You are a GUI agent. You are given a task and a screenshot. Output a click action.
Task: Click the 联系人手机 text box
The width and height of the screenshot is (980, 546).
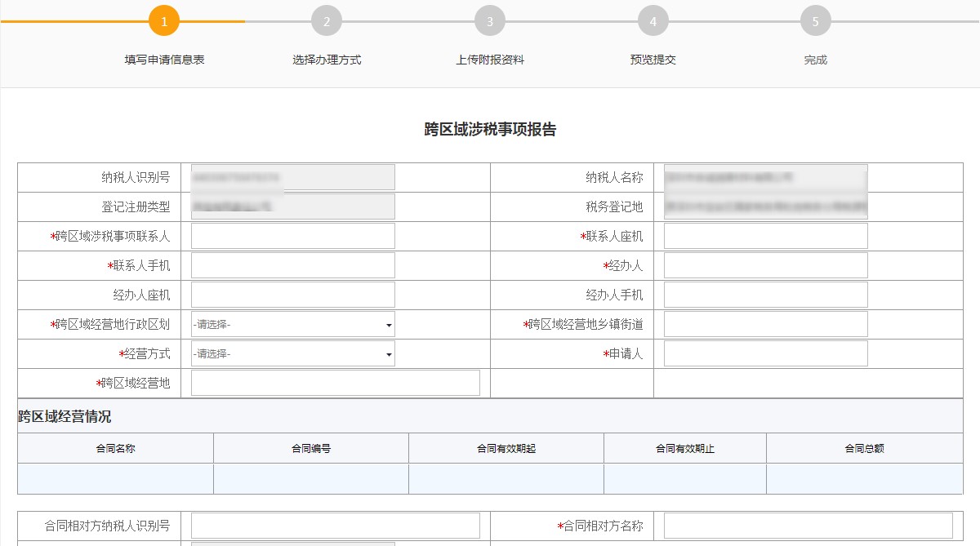(292, 265)
